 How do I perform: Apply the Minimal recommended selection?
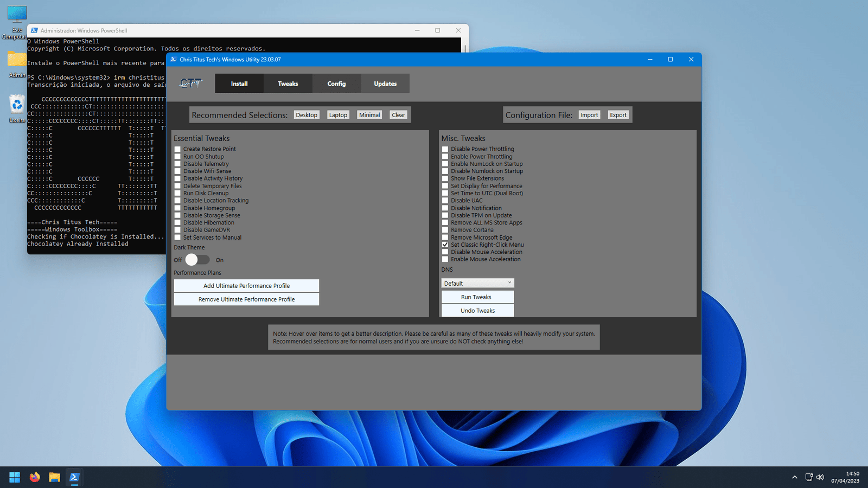(x=369, y=115)
